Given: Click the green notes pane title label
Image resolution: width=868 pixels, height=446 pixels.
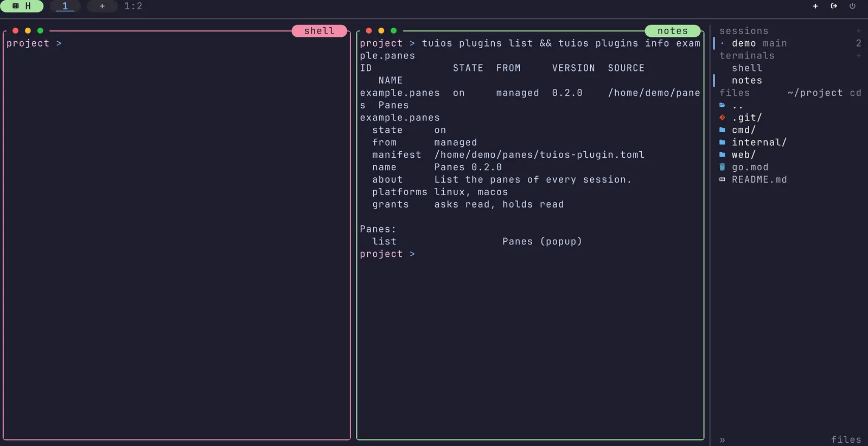Looking at the screenshot, I should point(673,31).
